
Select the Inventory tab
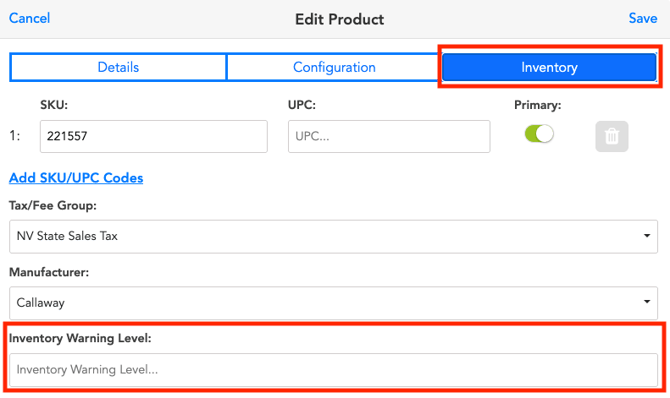tap(549, 67)
